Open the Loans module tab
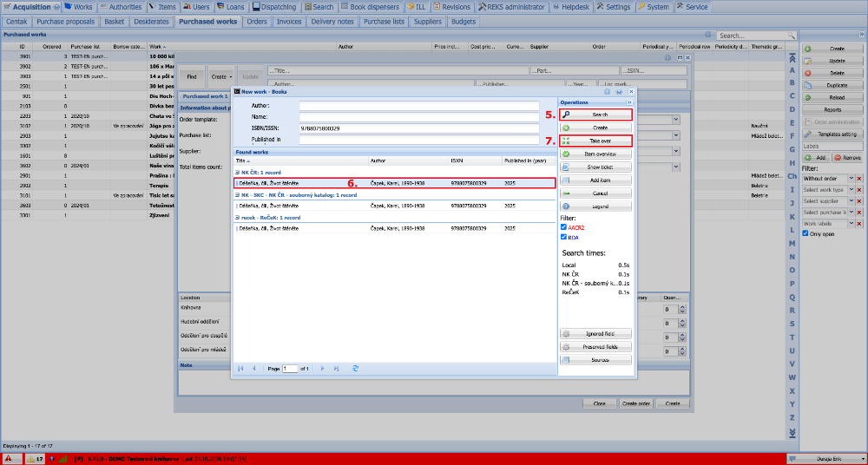Image resolution: width=868 pixels, height=465 pixels. tap(230, 7)
